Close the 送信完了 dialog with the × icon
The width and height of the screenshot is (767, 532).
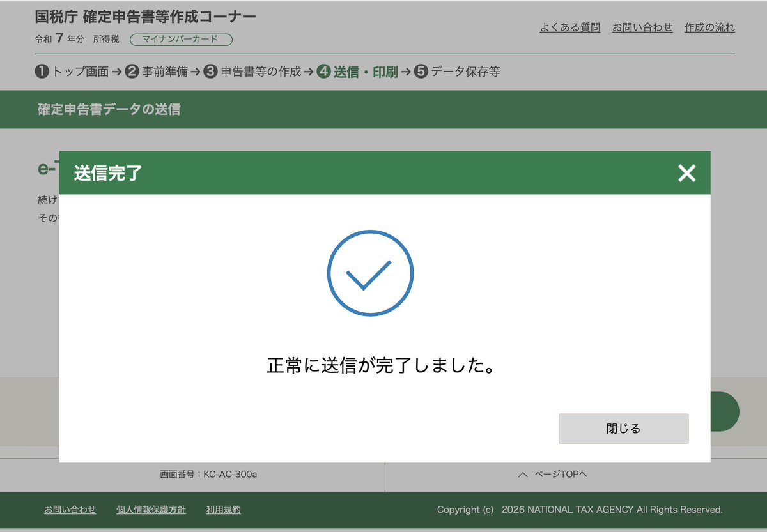[x=686, y=172]
